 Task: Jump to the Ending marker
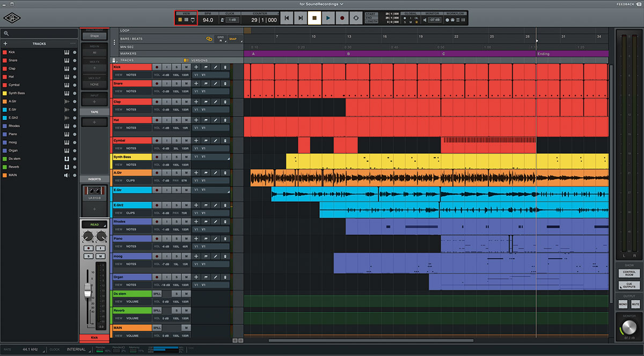(x=544, y=54)
